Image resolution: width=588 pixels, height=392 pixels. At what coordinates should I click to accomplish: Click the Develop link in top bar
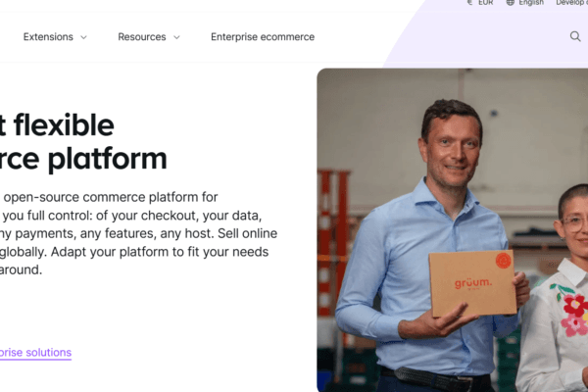click(x=571, y=3)
